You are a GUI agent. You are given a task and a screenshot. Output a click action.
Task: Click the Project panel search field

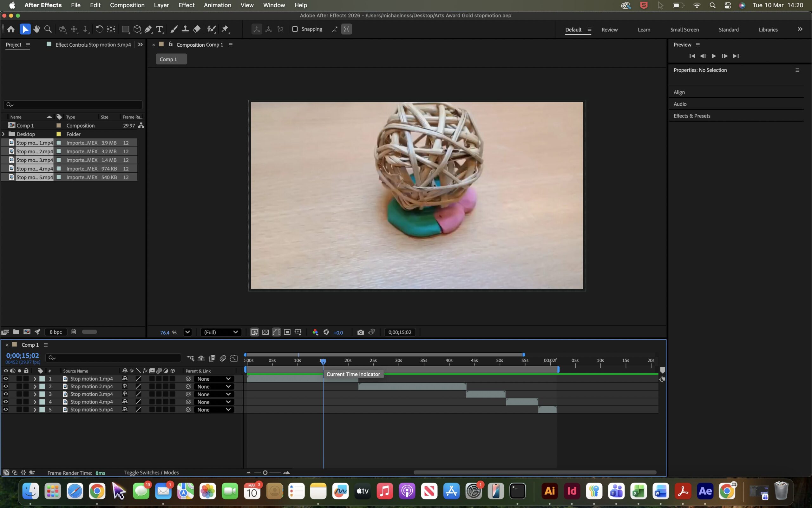pos(73,105)
